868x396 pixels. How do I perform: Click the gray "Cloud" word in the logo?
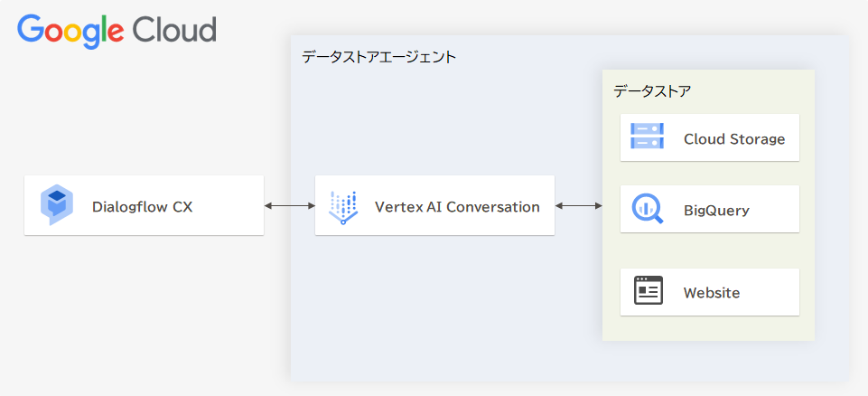(x=174, y=30)
